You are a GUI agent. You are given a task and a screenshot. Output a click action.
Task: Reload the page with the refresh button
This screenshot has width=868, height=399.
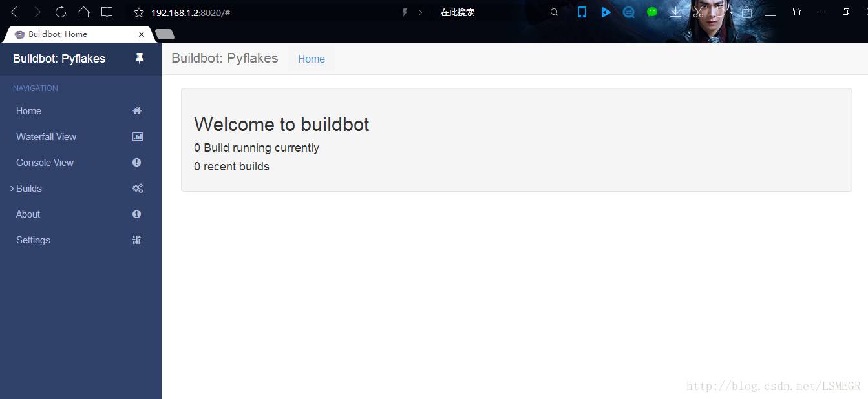pyautogui.click(x=61, y=12)
